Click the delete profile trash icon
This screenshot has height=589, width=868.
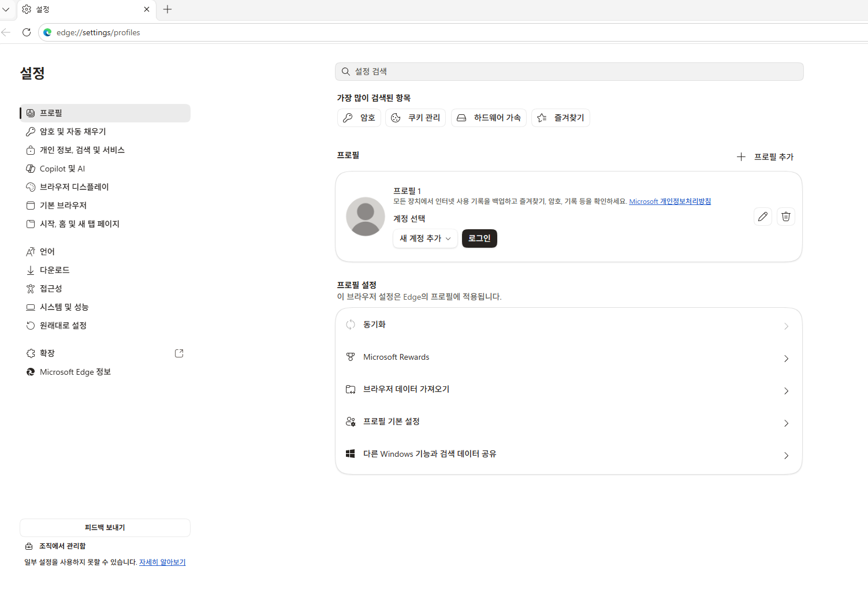[786, 217]
